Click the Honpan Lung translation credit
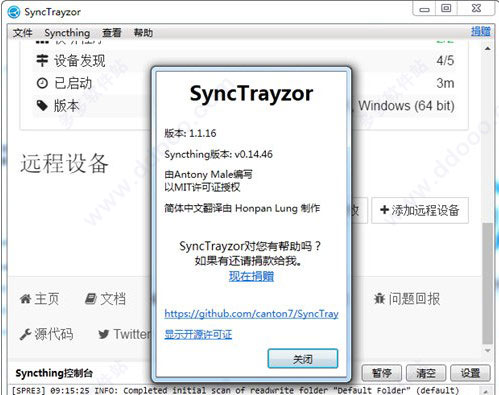The width and height of the screenshot is (499, 395). coord(242,208)
